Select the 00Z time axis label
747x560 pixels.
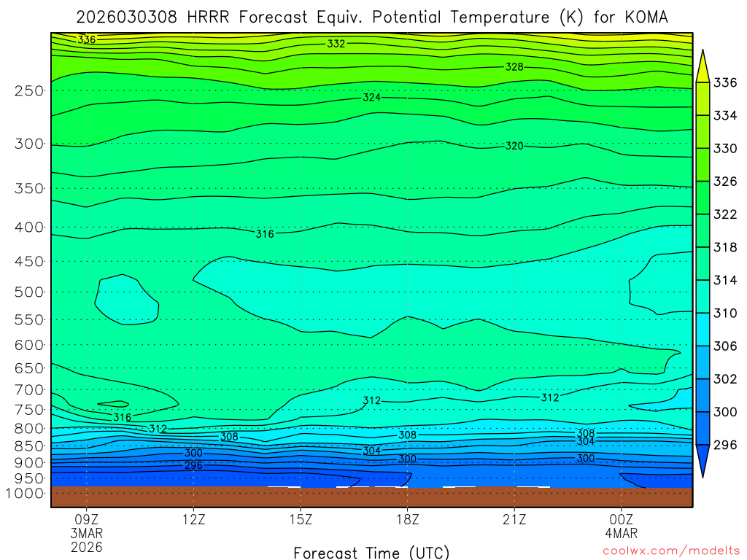(622, 519)
